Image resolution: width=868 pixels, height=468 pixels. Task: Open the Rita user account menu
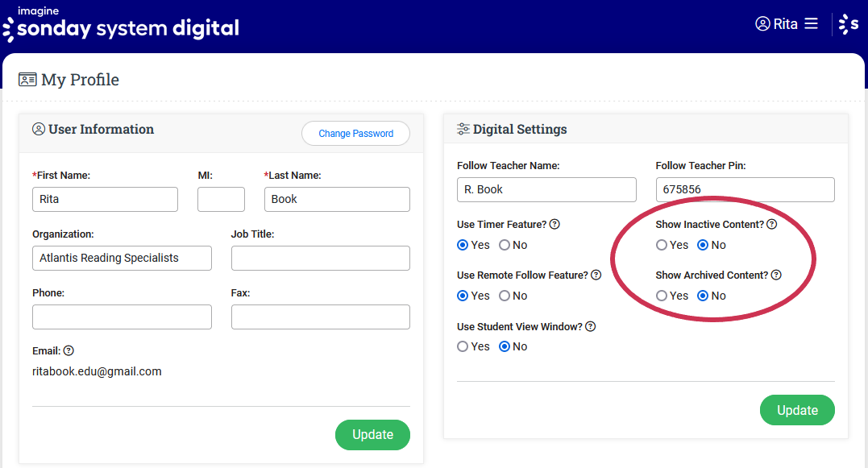(x=777, y=24)
